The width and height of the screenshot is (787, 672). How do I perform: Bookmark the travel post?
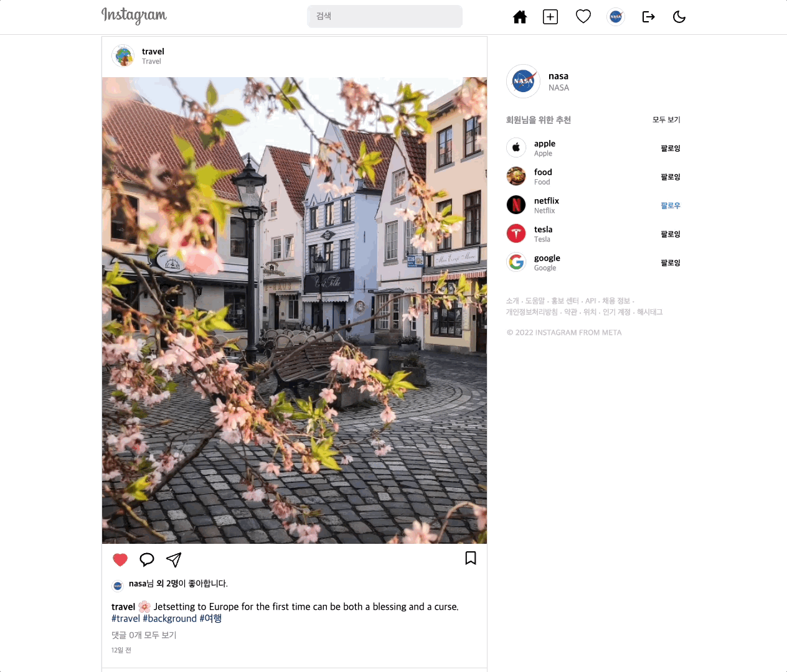click(471, 558)
